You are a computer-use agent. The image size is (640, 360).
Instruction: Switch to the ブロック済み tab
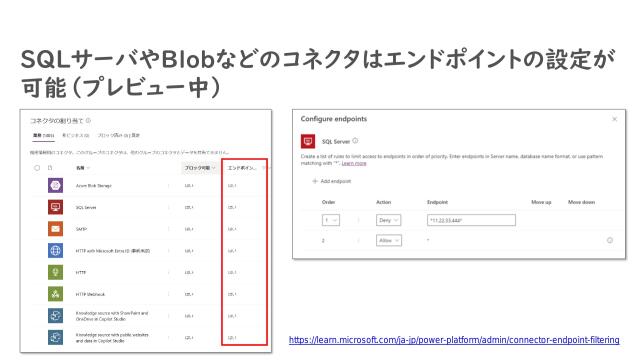coord(119,135)
